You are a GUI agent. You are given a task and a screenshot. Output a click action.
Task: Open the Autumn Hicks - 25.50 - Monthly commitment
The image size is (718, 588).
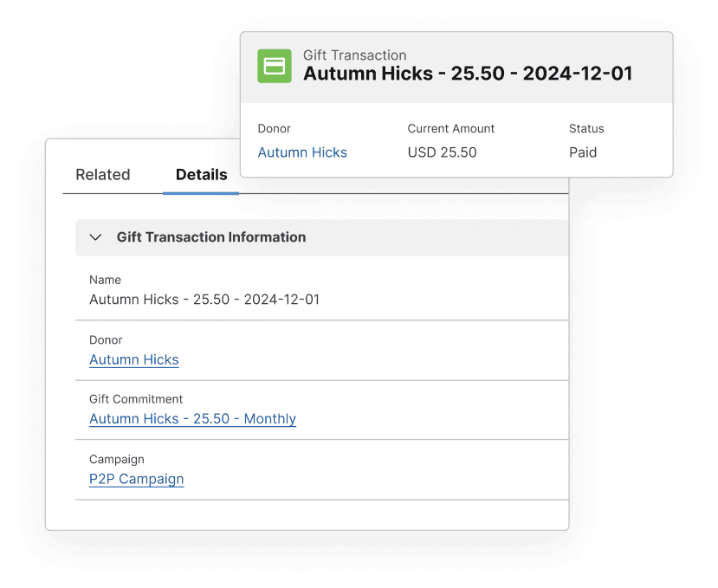[192, 419]
